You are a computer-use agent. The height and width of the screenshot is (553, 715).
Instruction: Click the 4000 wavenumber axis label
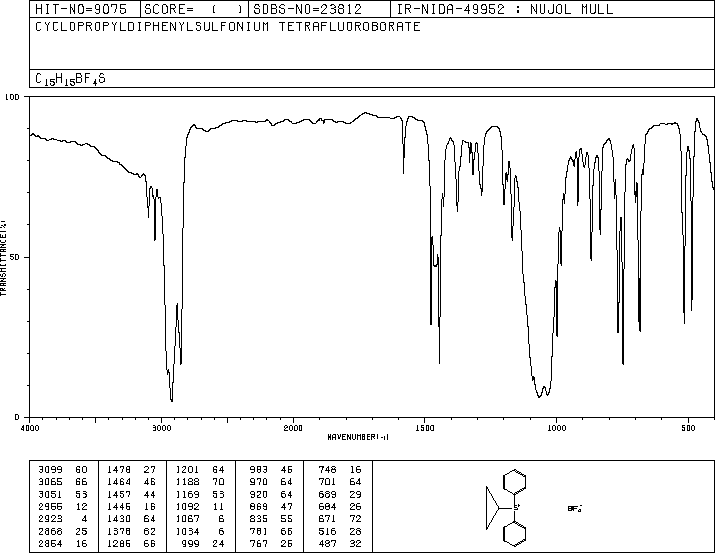tap(30, 428)
